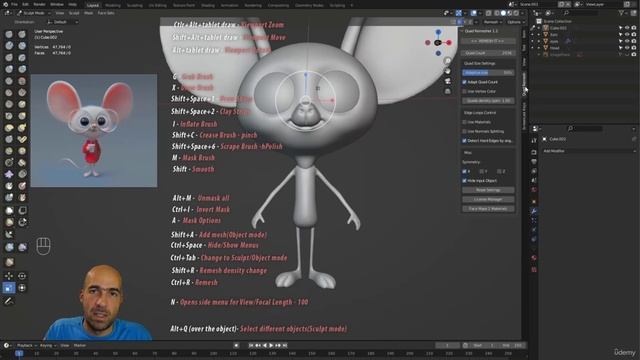Open the Remesh dropdown in the header

pyautogui.click(x=493, y=22)
